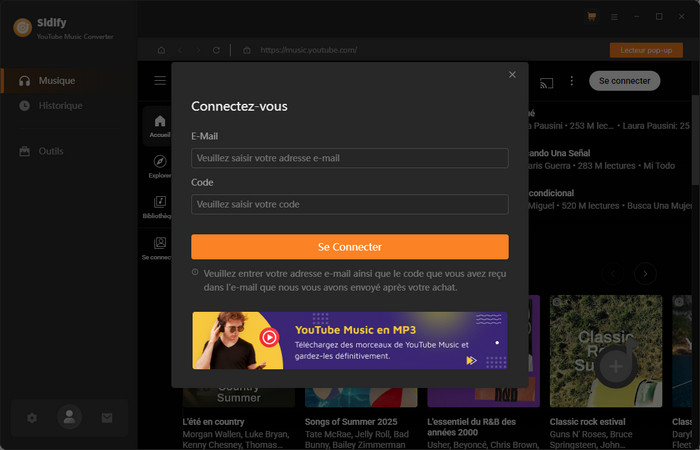This screenshot has width=700, height=450.
Task: Click the Code input field
Action: [349, 204]
